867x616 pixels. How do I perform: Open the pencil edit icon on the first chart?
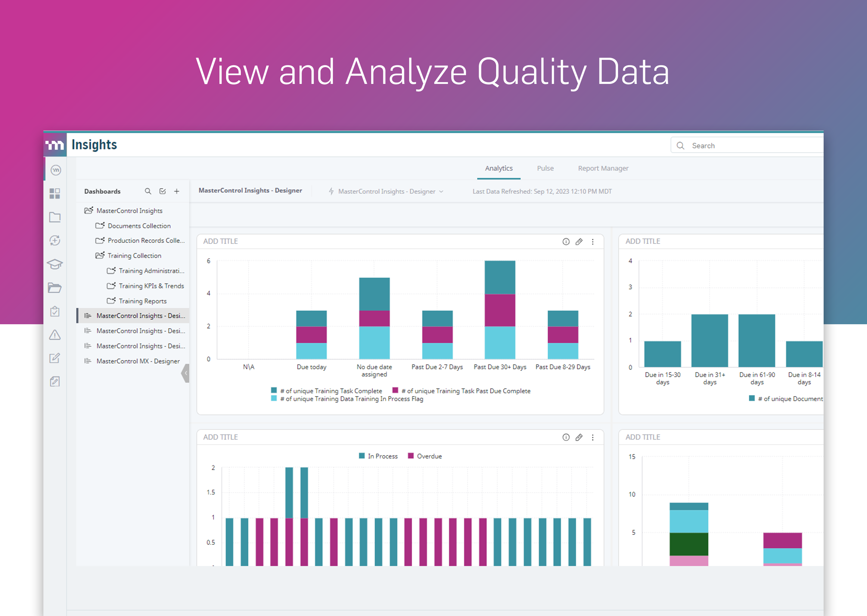click(579, 241)
